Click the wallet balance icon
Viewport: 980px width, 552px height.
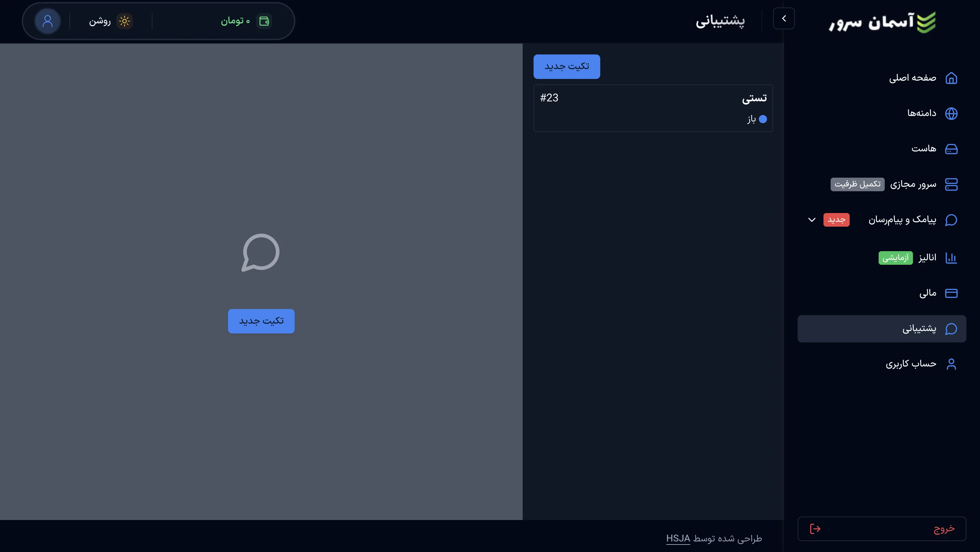click(x=264, y=21)
